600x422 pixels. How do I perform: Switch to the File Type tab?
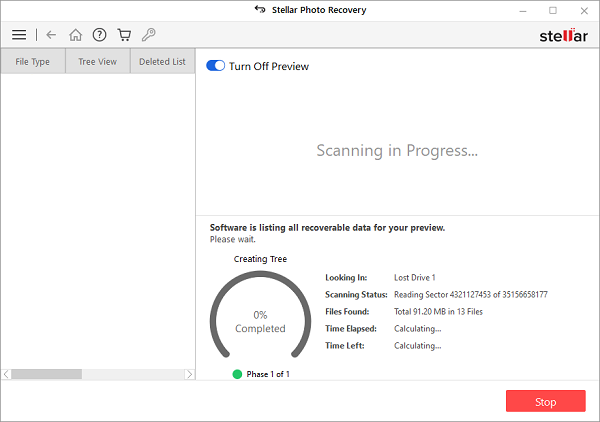tap(33, 61)
